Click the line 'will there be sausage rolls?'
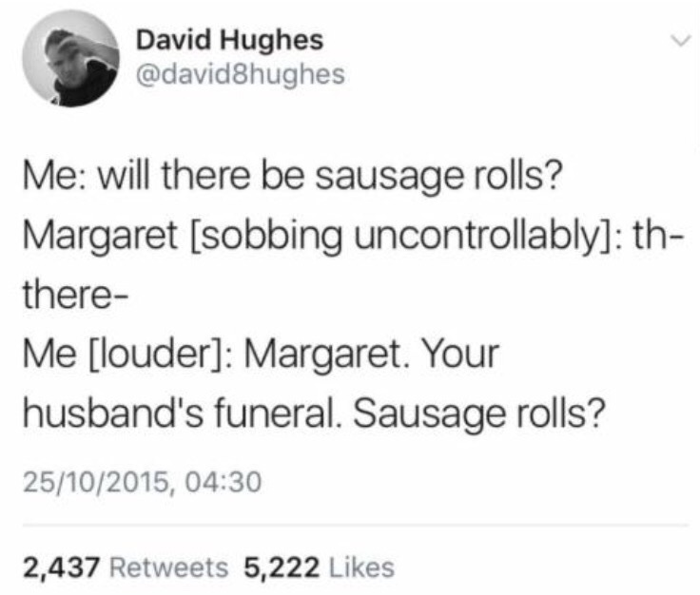 [328, 176]
